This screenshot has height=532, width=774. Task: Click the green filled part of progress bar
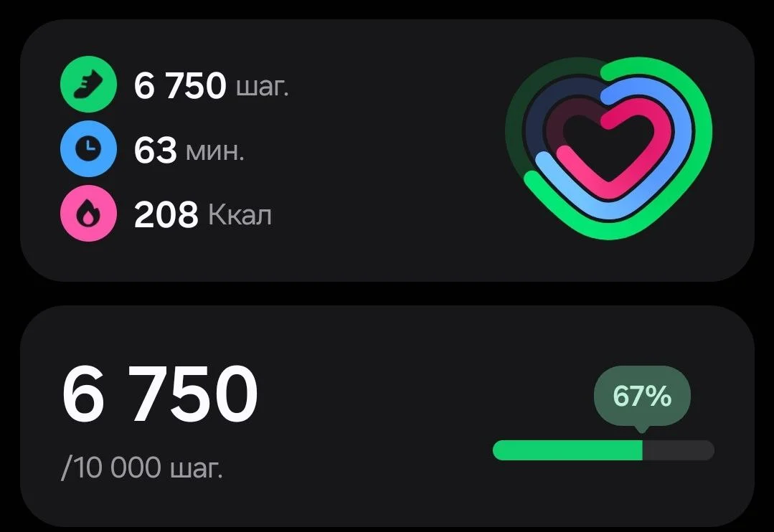567,450
